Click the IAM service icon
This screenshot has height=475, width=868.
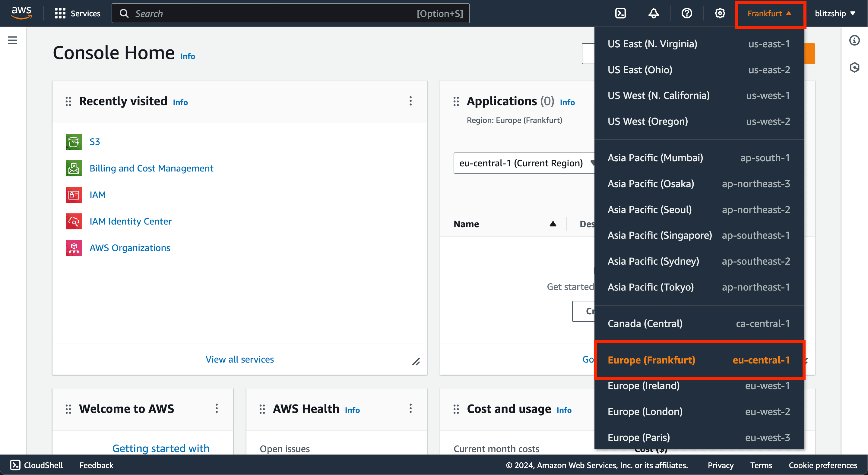74,195
